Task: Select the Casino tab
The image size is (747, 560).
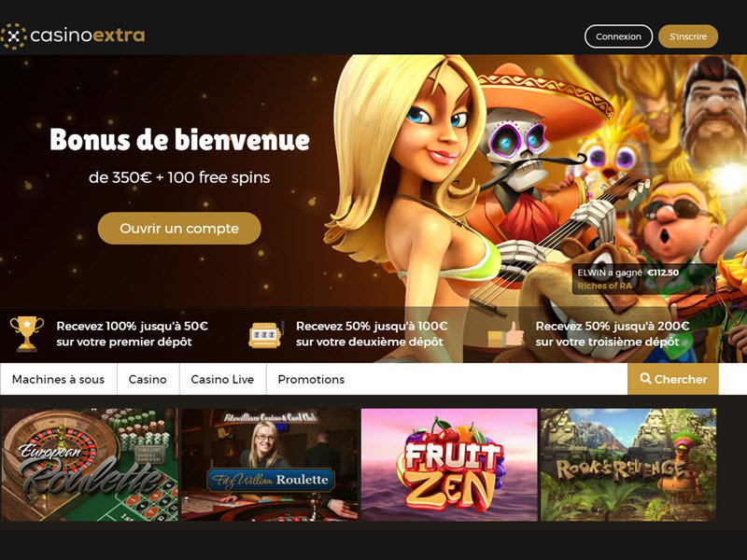Action: [x=148, y=379]
